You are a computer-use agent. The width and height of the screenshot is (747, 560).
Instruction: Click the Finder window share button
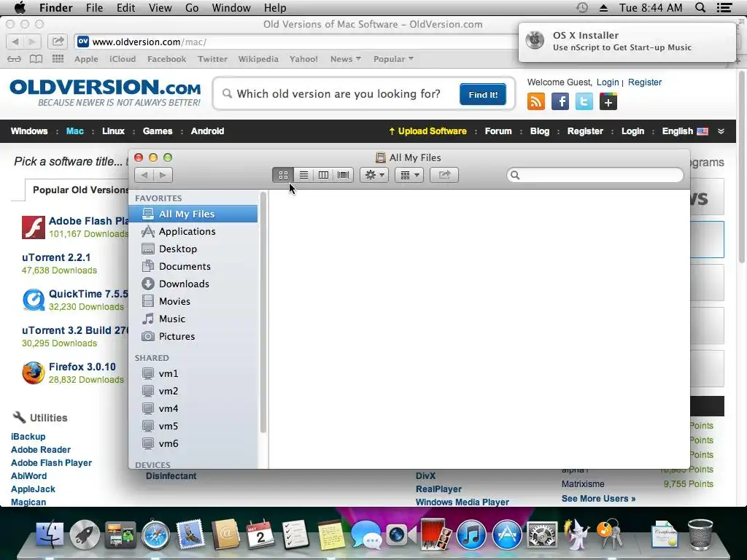click(444, 175)
